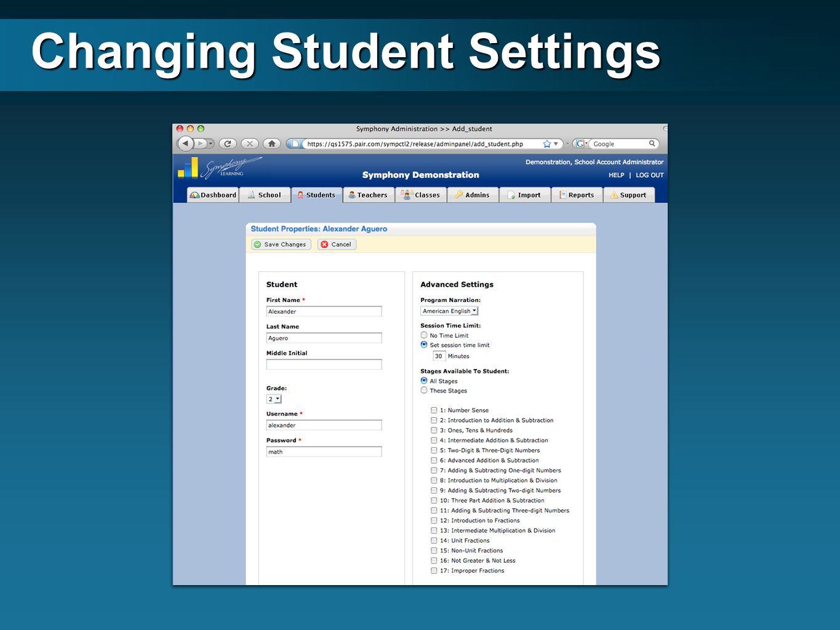
Task: Stop loading with the X toolbar icon
Action: pyautogui.click(x=250, y=143)
